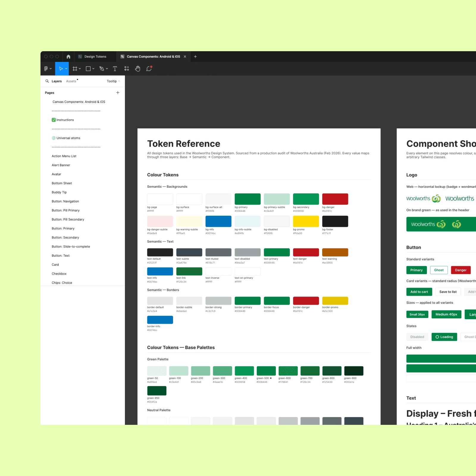Click the Loading state button
The image size is (476, 476).
(444, 337)
